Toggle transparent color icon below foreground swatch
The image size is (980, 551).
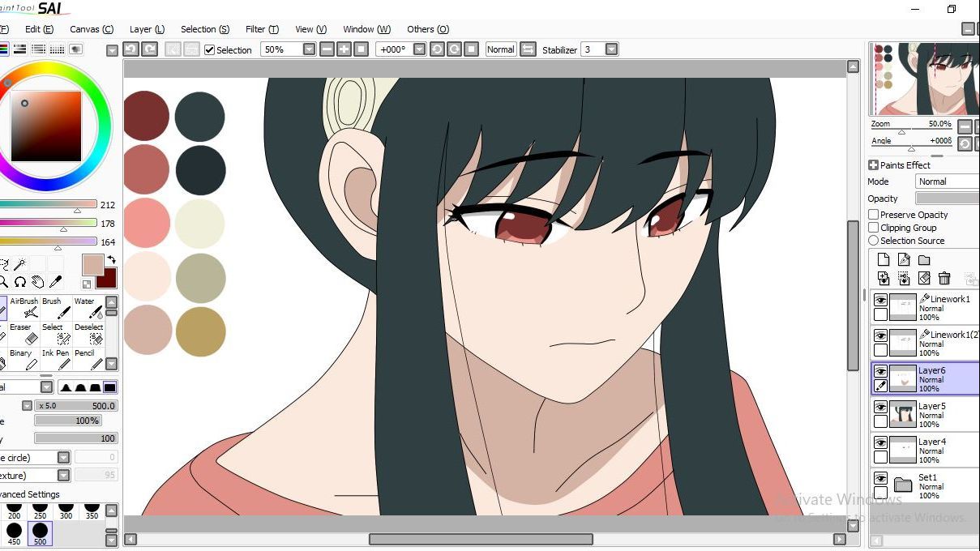click(x=87, y=284)
